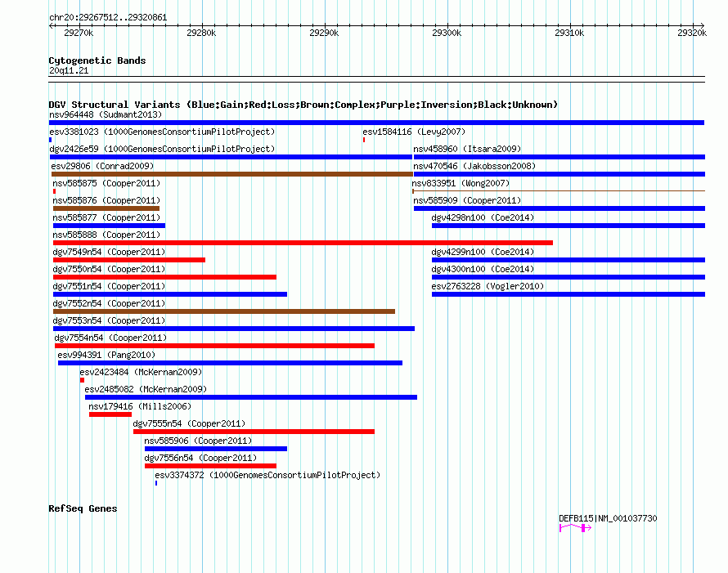Click dgv4300n100 (Coe2014) label

coord(483,269)
